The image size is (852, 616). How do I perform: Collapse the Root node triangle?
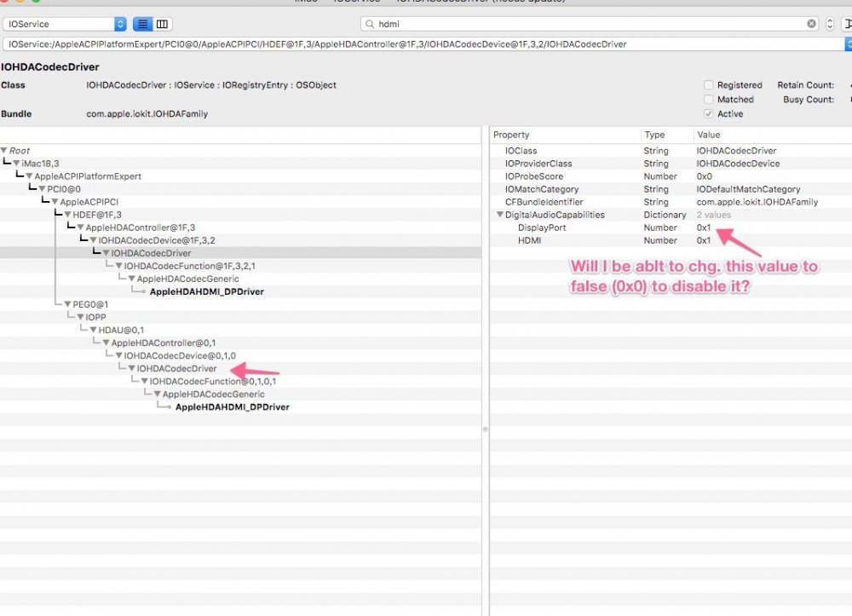3,151
